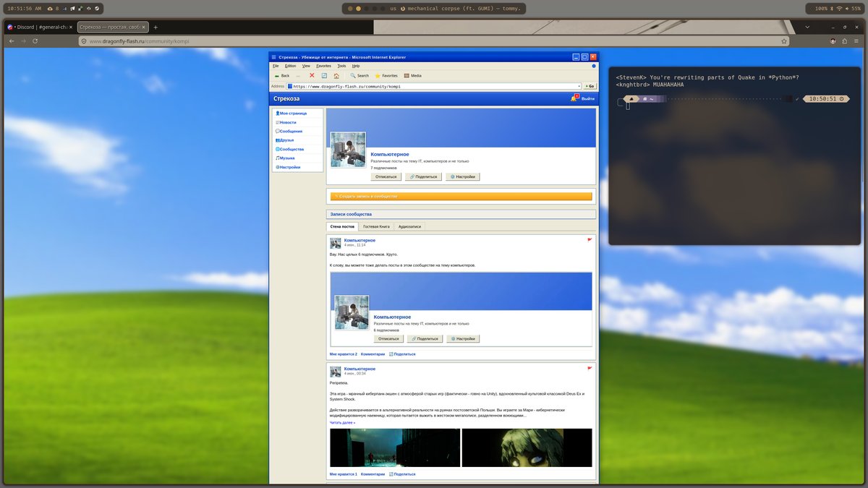
Task: Click the notification bell icon
Action: click(x=574, y=98)
